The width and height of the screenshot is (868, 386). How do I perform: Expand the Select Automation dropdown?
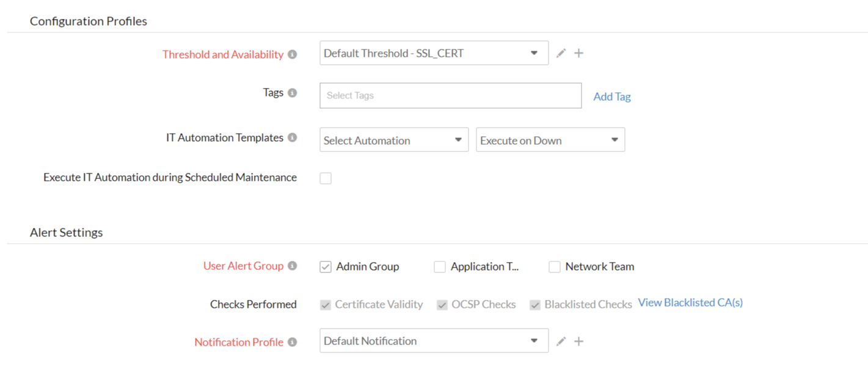click(x=393, y=140)
